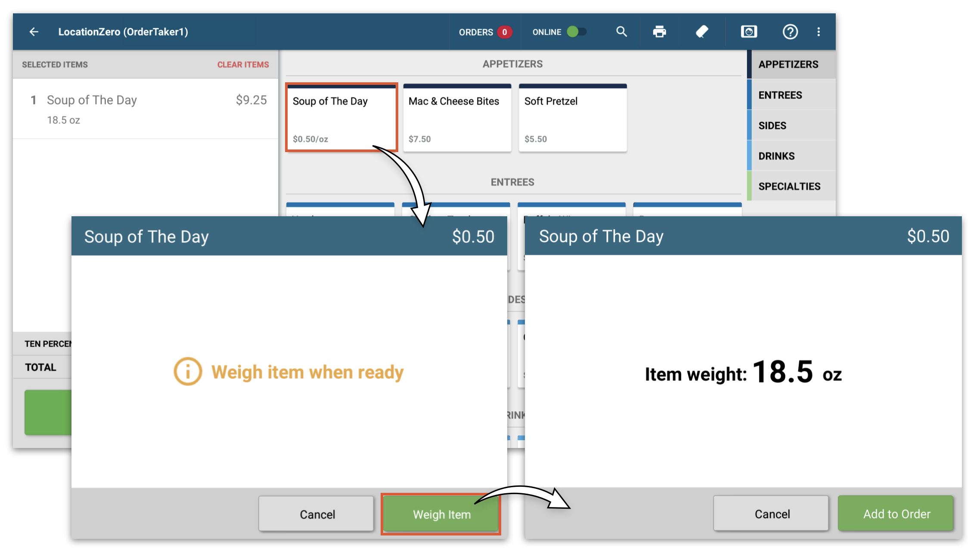Click the back arrow icon

[34, 31]
